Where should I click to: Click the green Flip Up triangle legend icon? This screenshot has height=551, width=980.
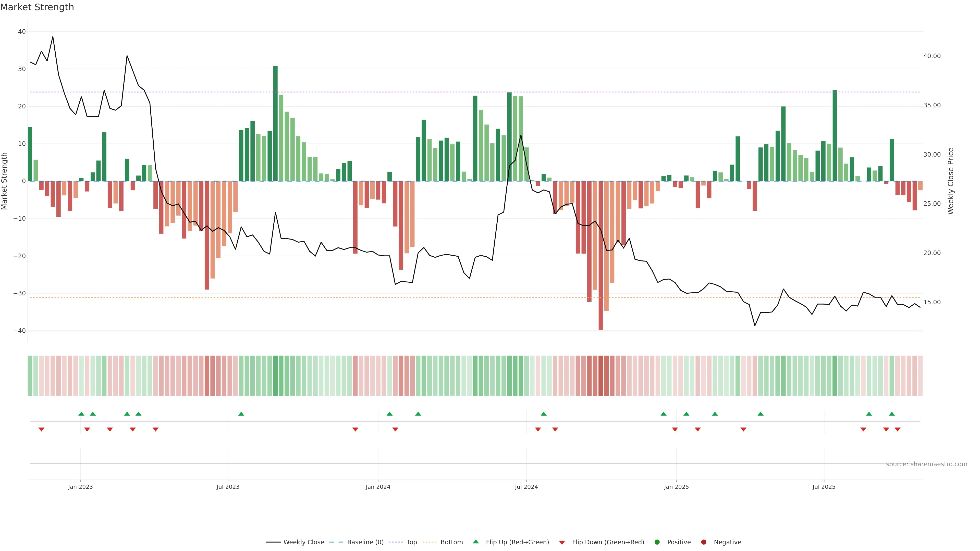point(475,542)
